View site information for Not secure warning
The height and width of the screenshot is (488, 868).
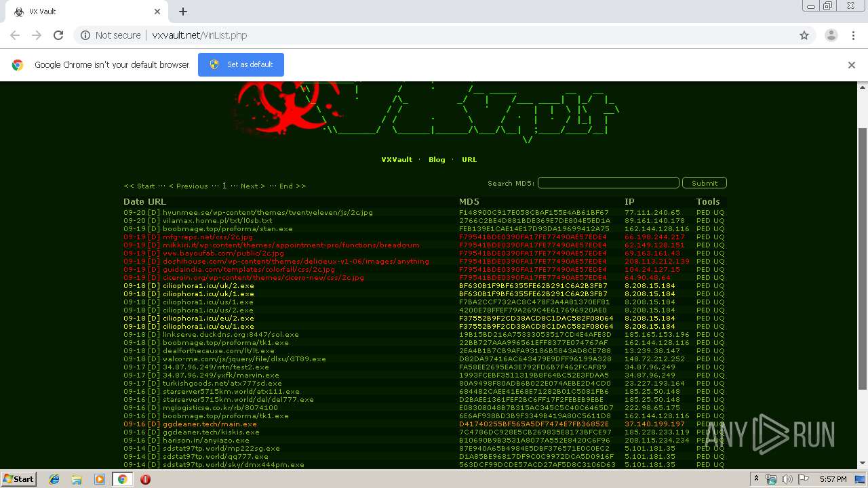tap(111, 35)
